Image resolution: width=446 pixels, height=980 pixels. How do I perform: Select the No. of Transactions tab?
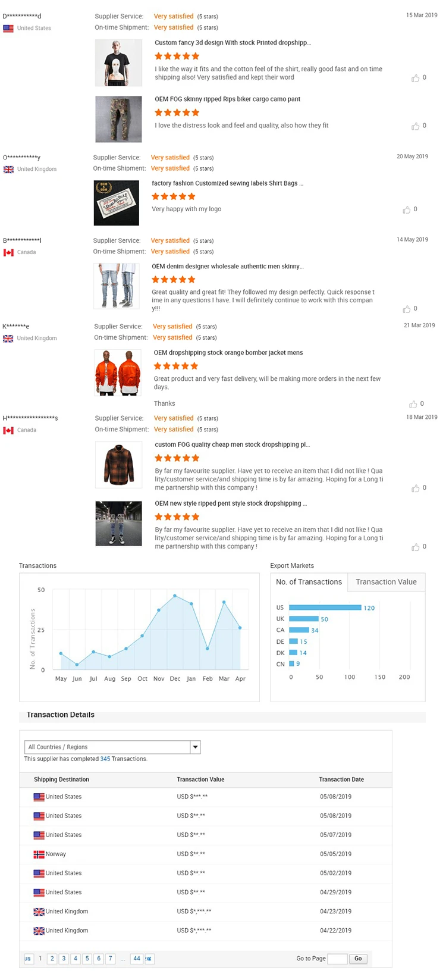coord(309,582)
